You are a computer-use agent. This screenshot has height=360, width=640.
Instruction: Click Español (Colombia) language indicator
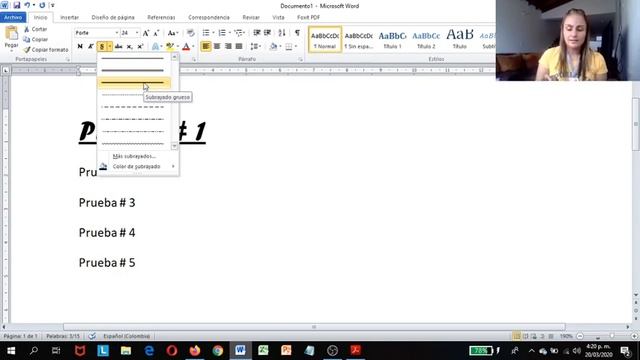(x=127, y=336)
